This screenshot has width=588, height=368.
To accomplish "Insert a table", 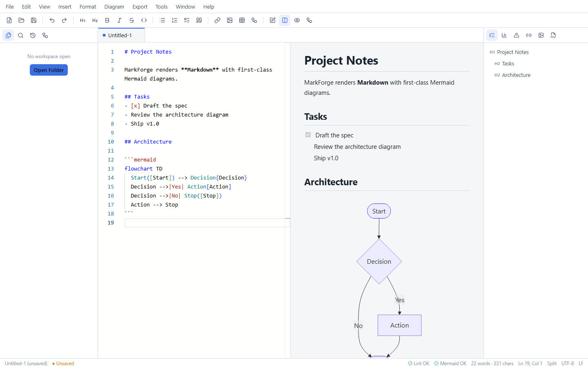I will tap(242, 20).
